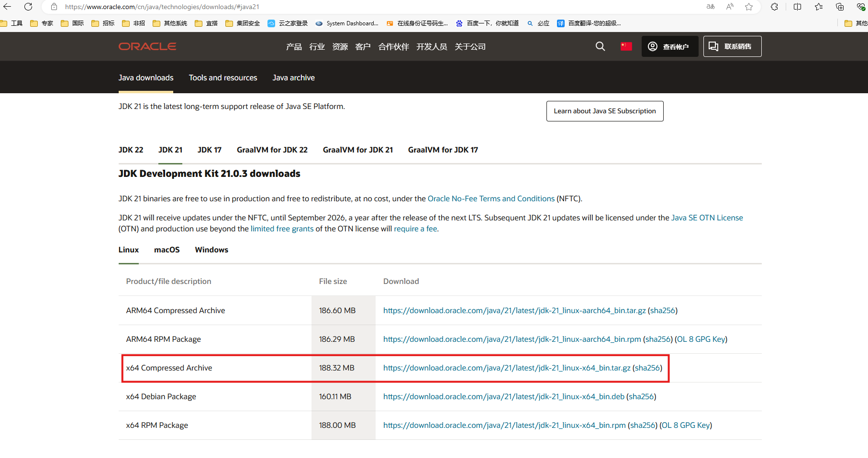Switch to the Java archive tab
Image resolution: width=868 pixels, height=458 pixels.
point(294,77)
